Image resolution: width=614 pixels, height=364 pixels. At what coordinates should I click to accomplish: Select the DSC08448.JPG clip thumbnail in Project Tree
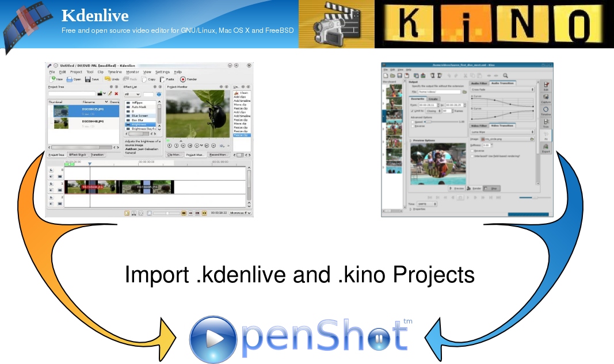61,122
